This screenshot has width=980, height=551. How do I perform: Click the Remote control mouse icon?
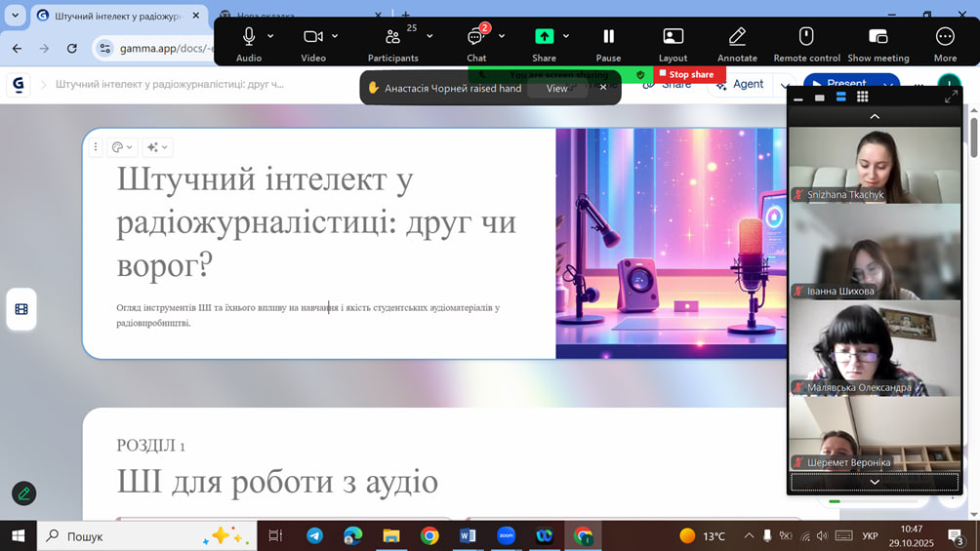click(806, 37)
